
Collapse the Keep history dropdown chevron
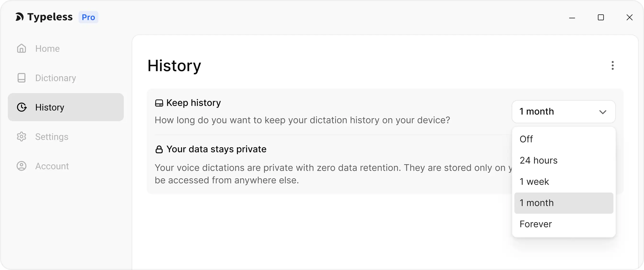[x=603, y=112]
